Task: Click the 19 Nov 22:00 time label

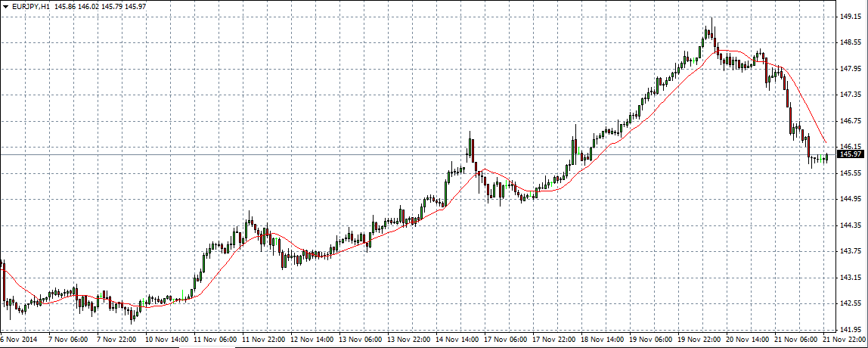Action: pyautogui.click(x=699, y=339)
